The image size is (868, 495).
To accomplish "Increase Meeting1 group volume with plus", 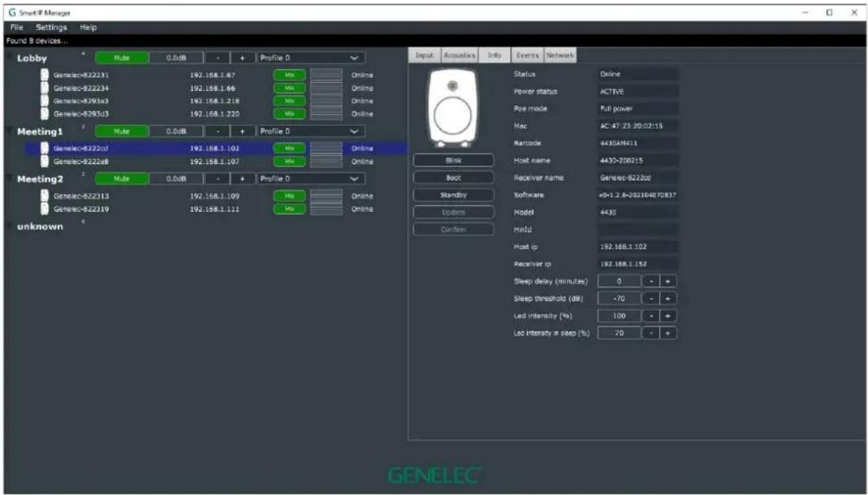I will tap(242, 131).
